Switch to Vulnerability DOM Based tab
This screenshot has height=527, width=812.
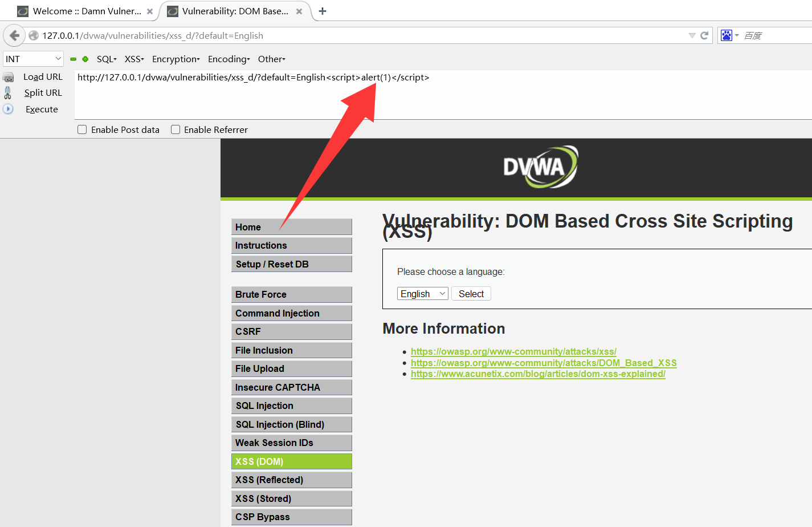point(235,11)
